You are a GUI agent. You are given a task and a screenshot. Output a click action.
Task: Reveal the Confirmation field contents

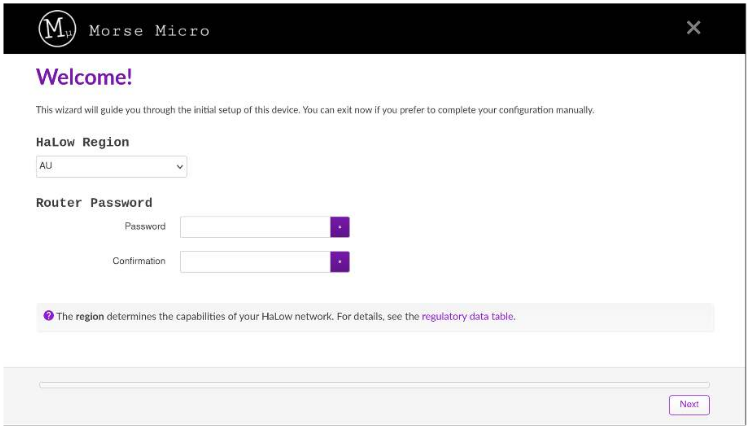[340, 262]
